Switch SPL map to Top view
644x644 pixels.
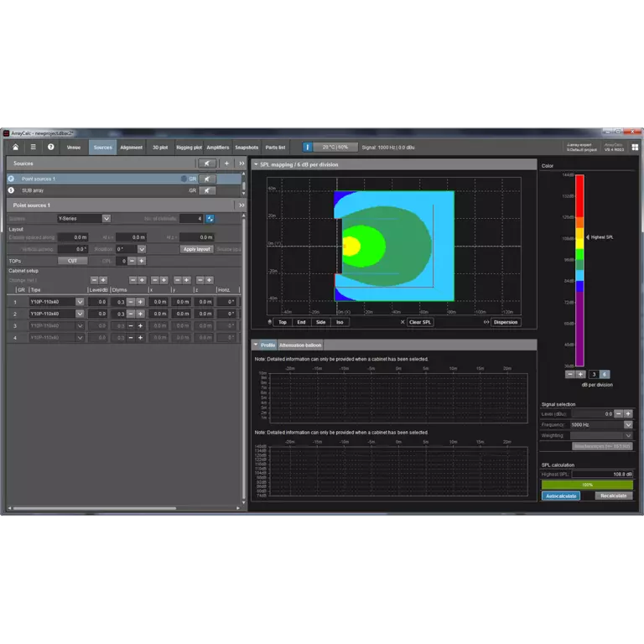point(283,322)
